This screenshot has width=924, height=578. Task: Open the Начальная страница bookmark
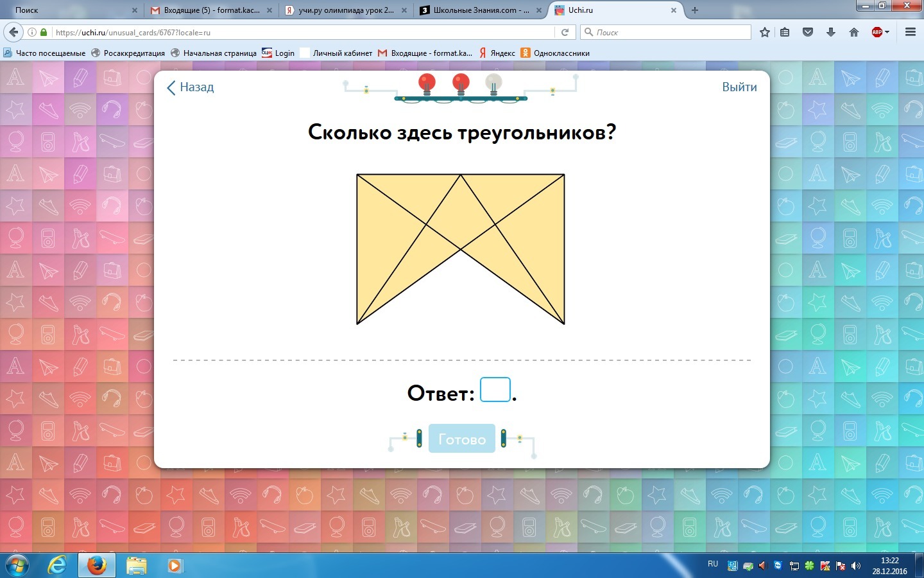point(213,53)
